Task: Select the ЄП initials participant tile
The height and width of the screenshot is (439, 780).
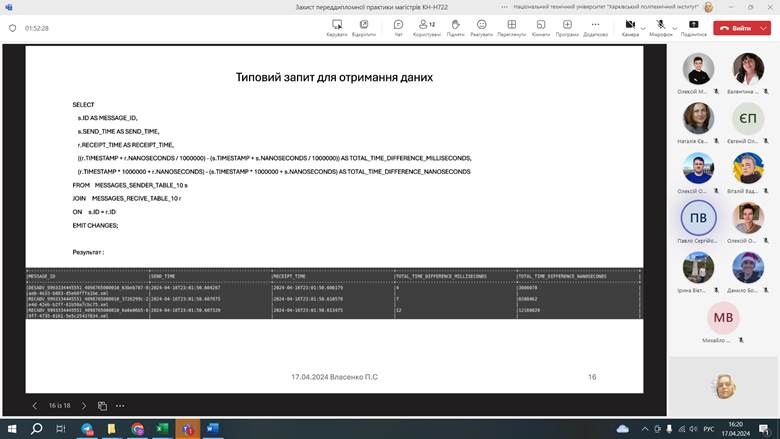Action: pyautogui.click(x=748, y=118)
